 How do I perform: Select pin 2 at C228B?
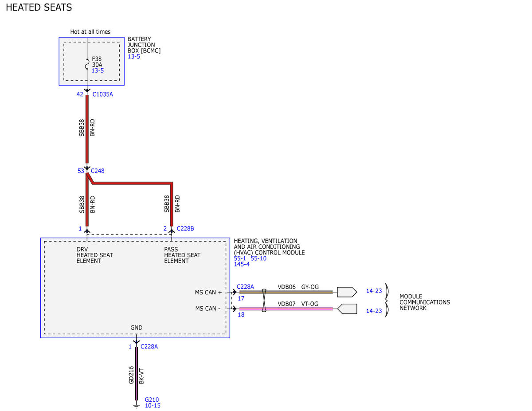click(x=165, y=229)
